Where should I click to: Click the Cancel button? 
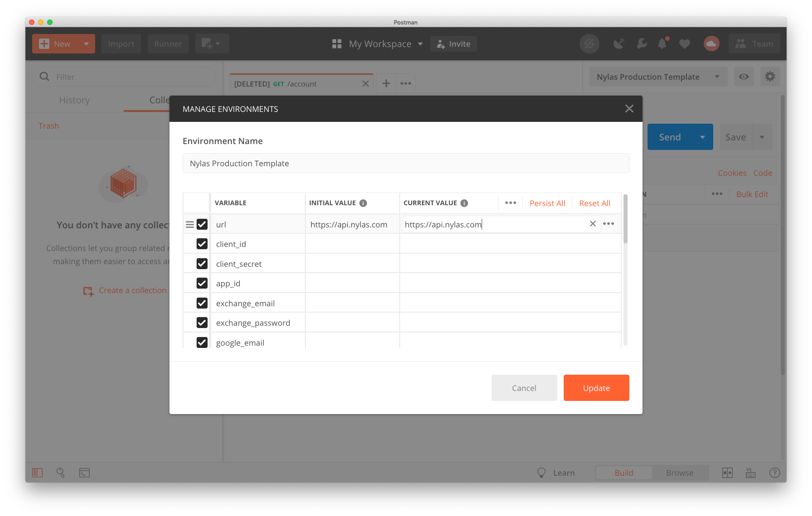coord(524,388)
